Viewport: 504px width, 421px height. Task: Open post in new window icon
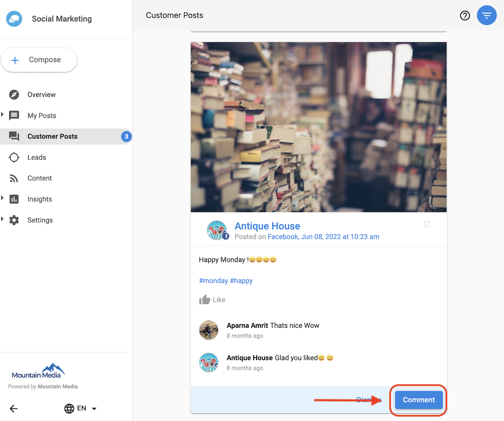point(427,224)
